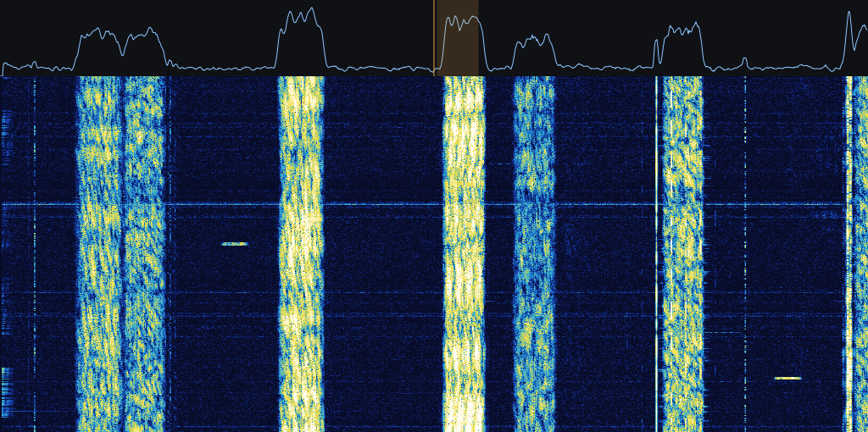Screen dimensions: 868x432
Task: Click the upper short horizontal burst in the waterfall
Action: click(x=235, y=244)
